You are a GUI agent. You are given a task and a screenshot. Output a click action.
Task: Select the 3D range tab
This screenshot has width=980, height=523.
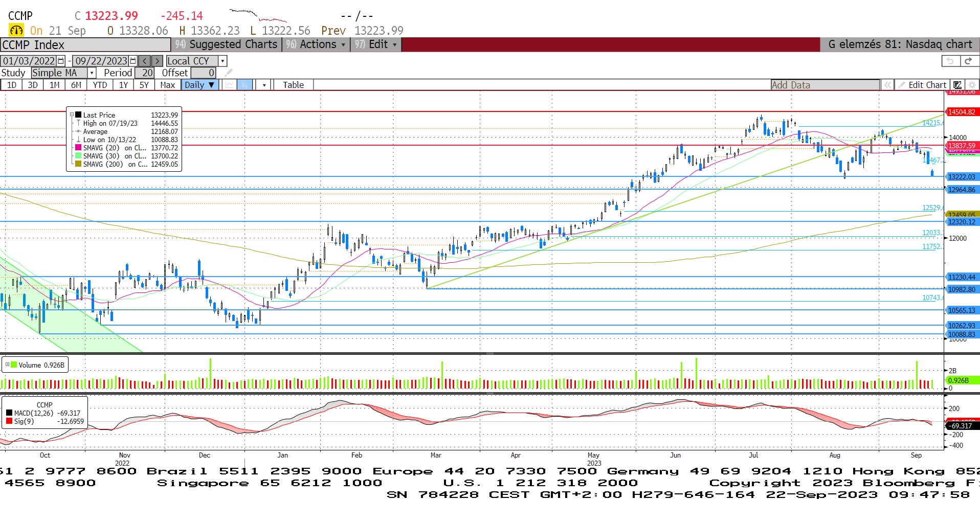tap(33, 85)
